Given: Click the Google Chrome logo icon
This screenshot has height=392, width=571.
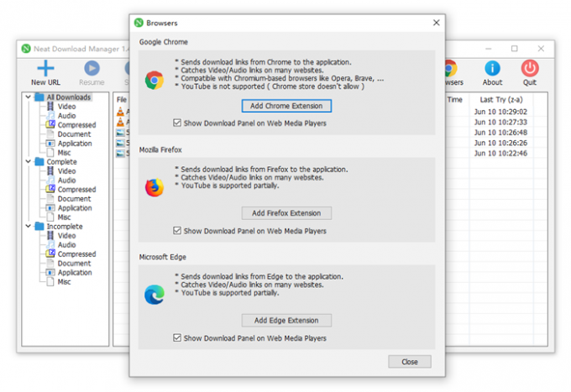Looking at the screenshot, I should click(155, 80).
